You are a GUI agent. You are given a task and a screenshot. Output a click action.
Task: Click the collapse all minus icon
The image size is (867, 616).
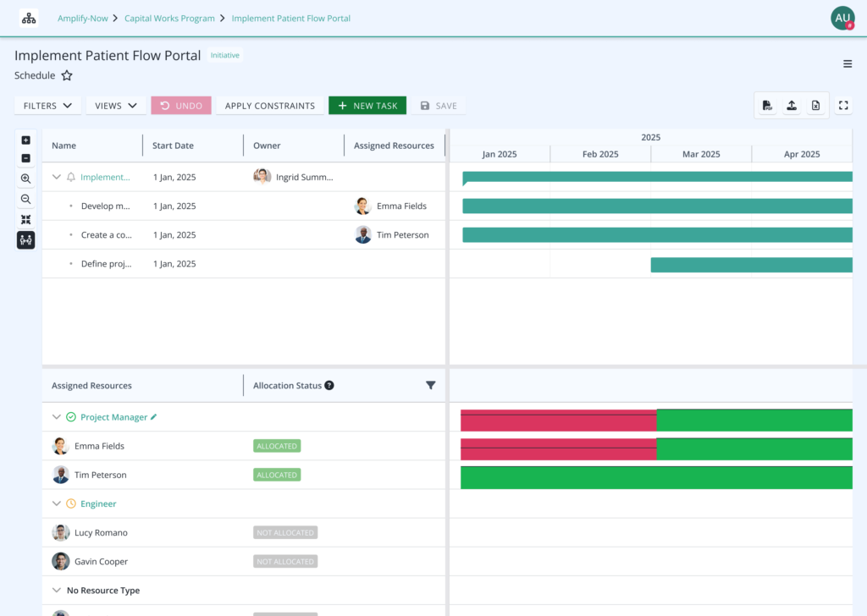click(x=25, y=158)
